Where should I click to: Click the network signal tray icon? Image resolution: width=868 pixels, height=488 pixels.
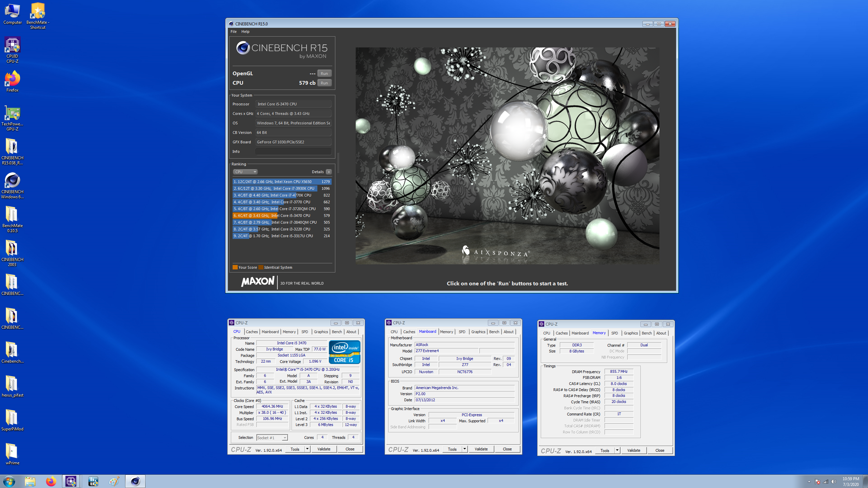pos(826,482)
